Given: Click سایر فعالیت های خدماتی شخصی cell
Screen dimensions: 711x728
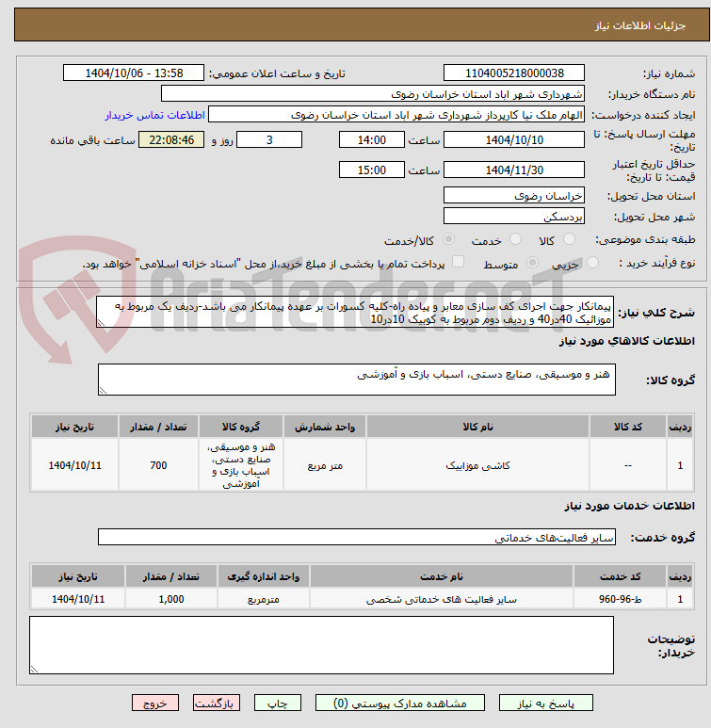Looking at the screenshot, I should (x=441, y=599).
